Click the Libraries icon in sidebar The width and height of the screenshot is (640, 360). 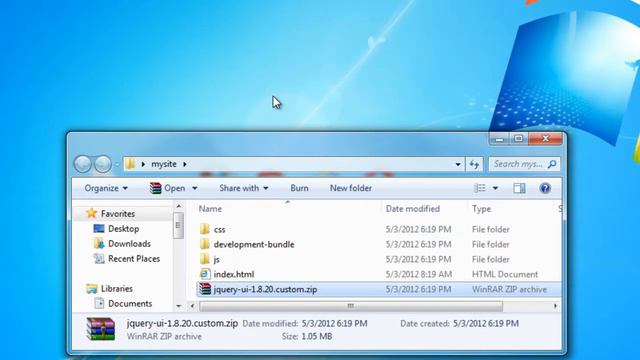tap(92, 289)
